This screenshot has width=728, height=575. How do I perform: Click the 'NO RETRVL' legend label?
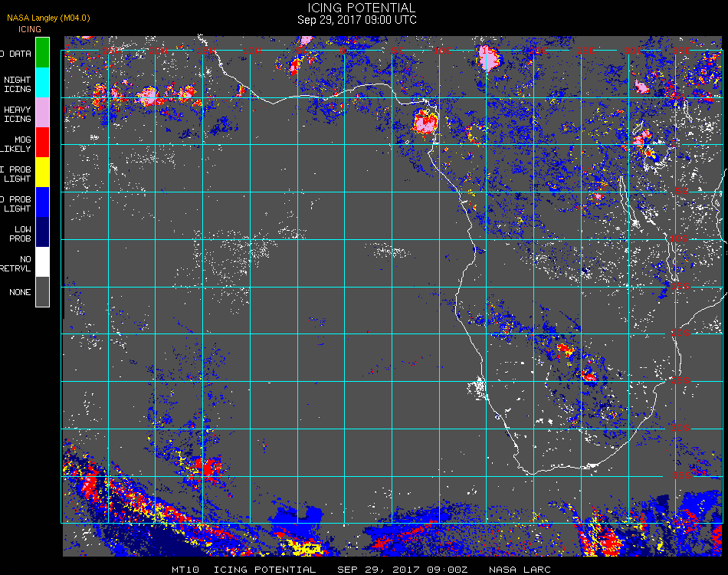[16, 264]
